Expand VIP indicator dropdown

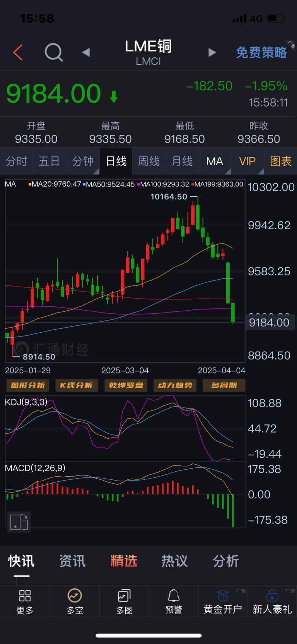coord(247,161)
